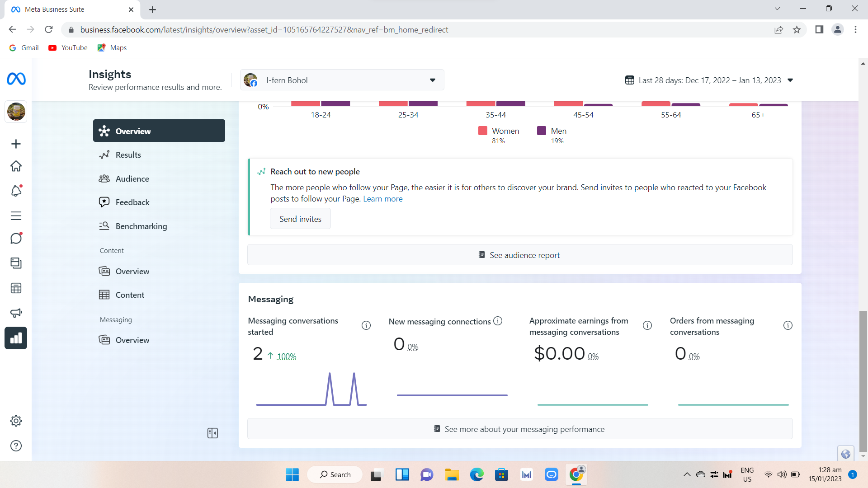Click See audience report button

520,255
